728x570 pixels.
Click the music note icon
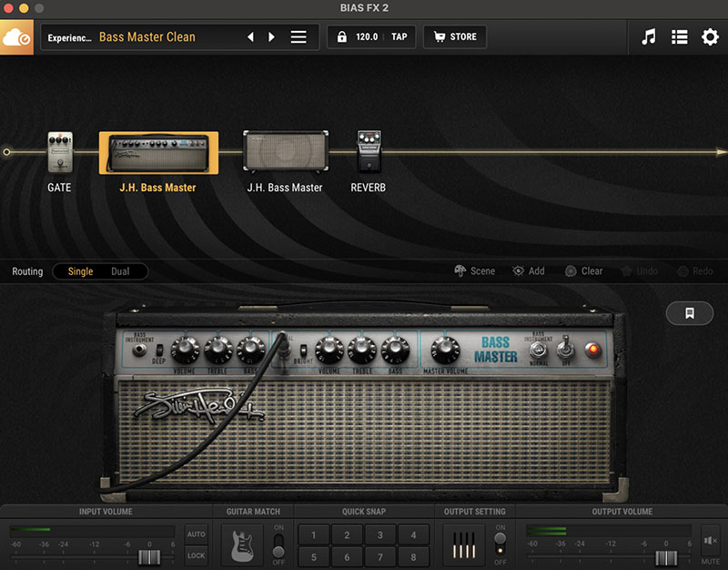(649, 36)
